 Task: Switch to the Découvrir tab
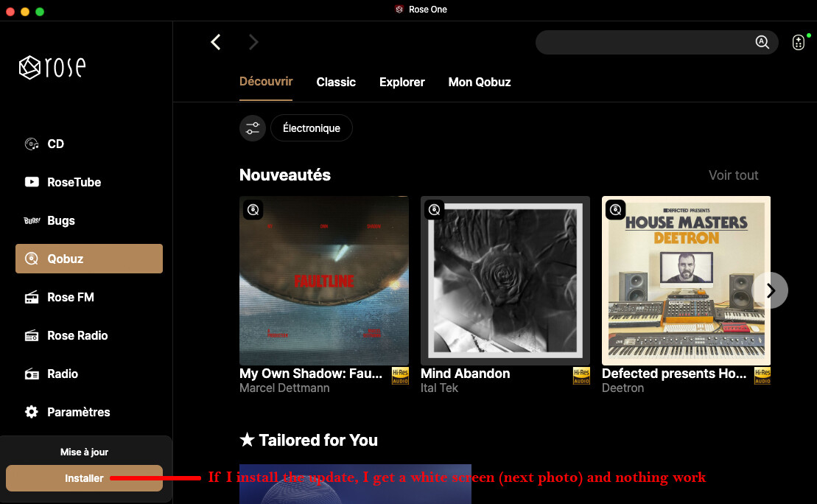tap(266, 82)
